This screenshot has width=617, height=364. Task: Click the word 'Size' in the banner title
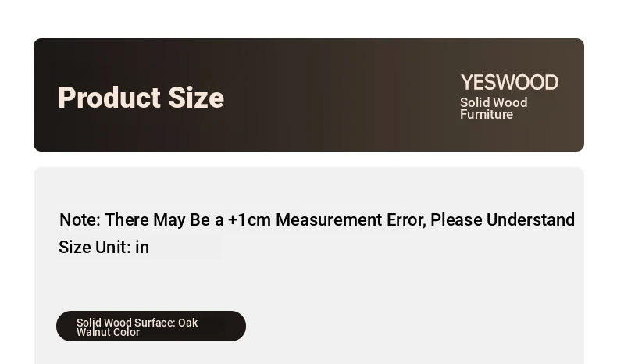pos(196,98)
